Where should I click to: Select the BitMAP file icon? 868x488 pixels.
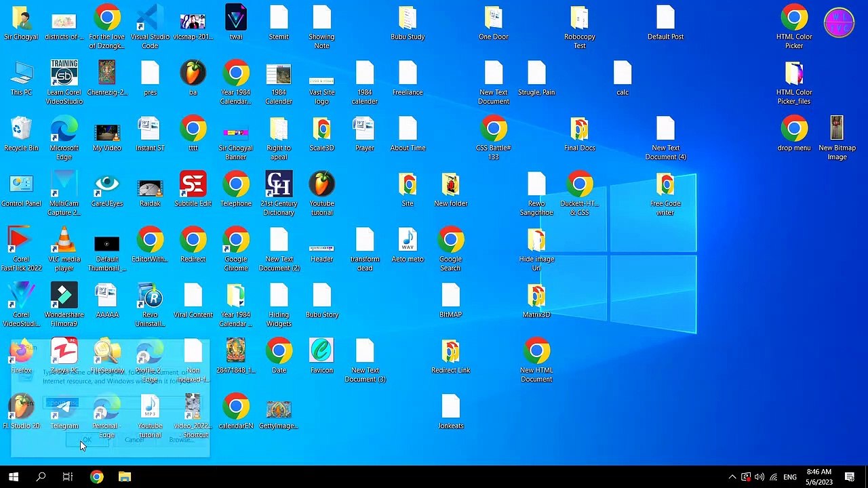pos(450,300)
